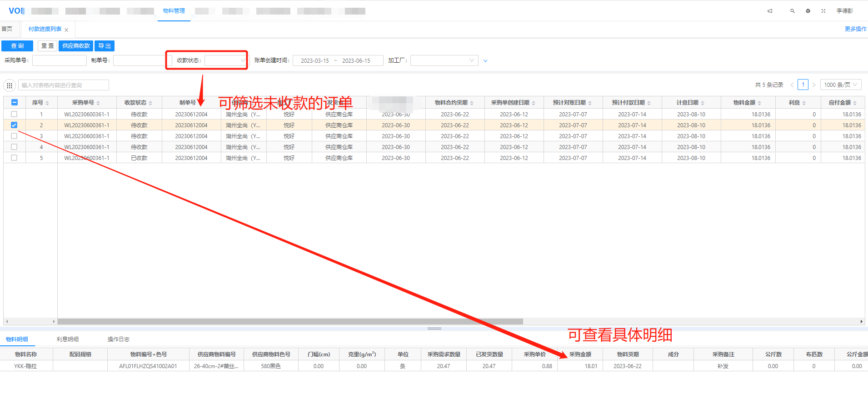Sort by 物料金额 column sort icon
The height and width of the screenshot is (414, 868).
point(759,103)
